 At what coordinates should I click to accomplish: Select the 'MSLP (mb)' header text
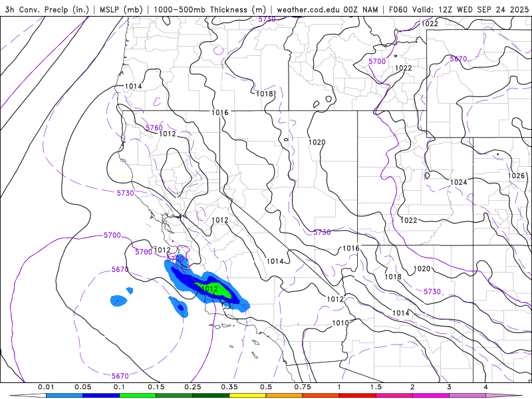coord(121,9)
